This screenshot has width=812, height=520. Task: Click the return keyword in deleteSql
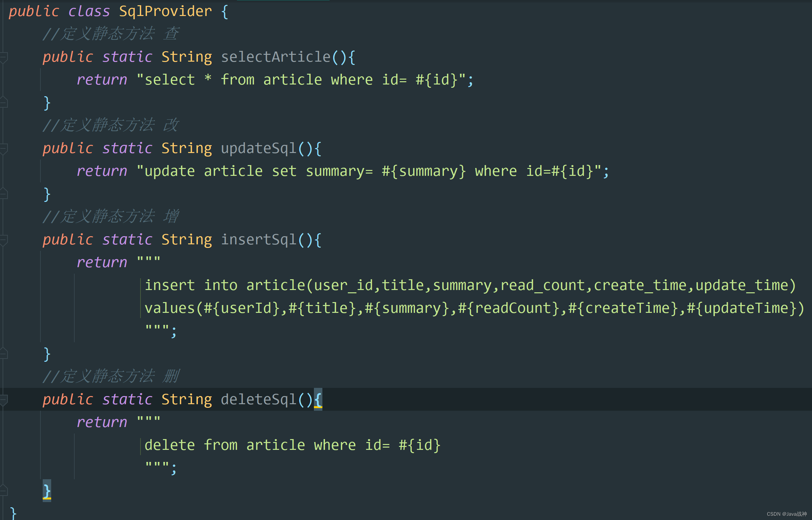click(x=102, y=422)
